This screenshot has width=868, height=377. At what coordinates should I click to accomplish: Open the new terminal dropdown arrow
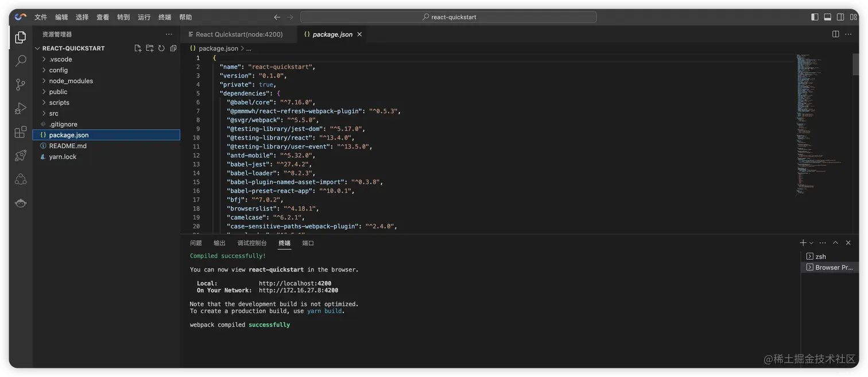(x=811, y=243)
